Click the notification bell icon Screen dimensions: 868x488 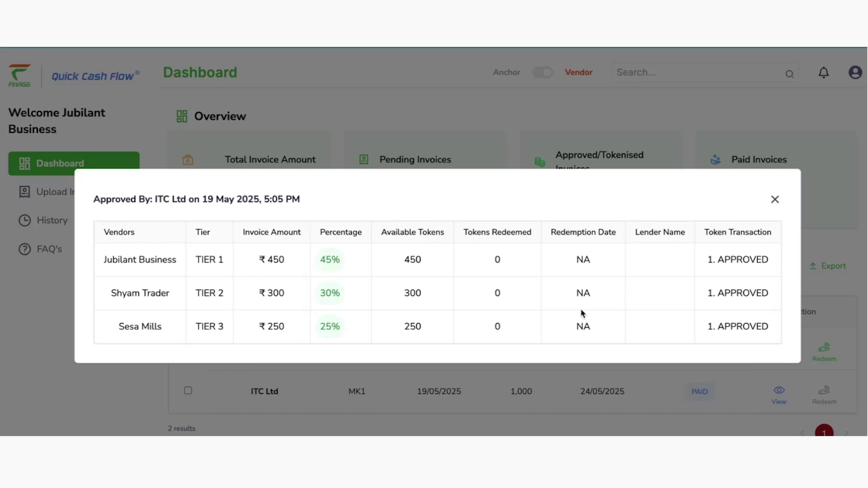tap(823, 72)
